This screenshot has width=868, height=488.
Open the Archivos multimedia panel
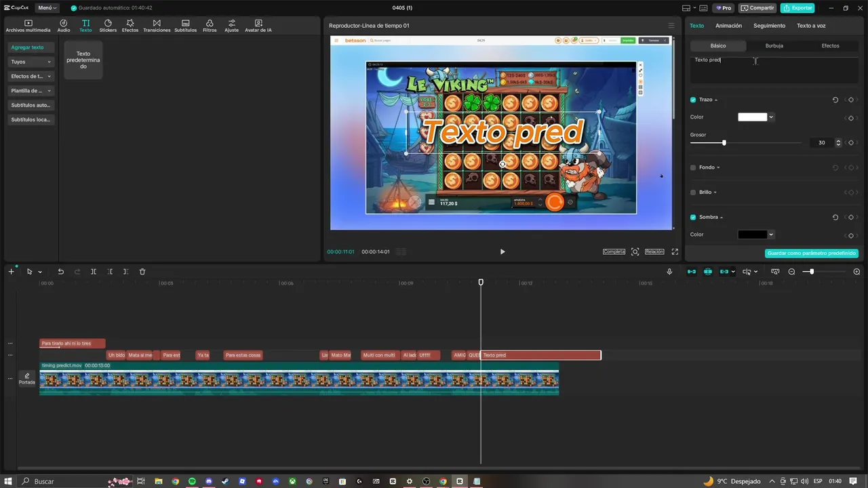[x=28, y=26]
